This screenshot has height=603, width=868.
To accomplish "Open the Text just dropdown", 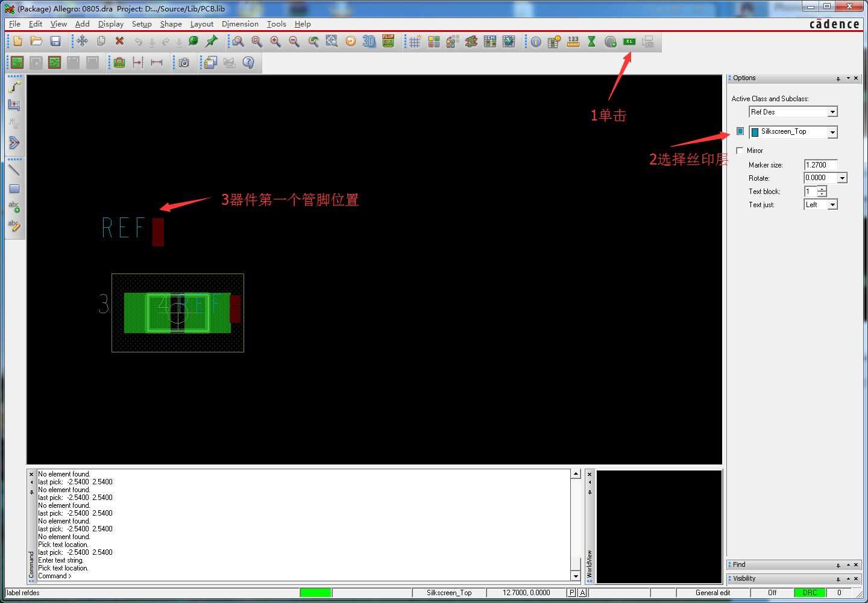I will pos(832,205).
